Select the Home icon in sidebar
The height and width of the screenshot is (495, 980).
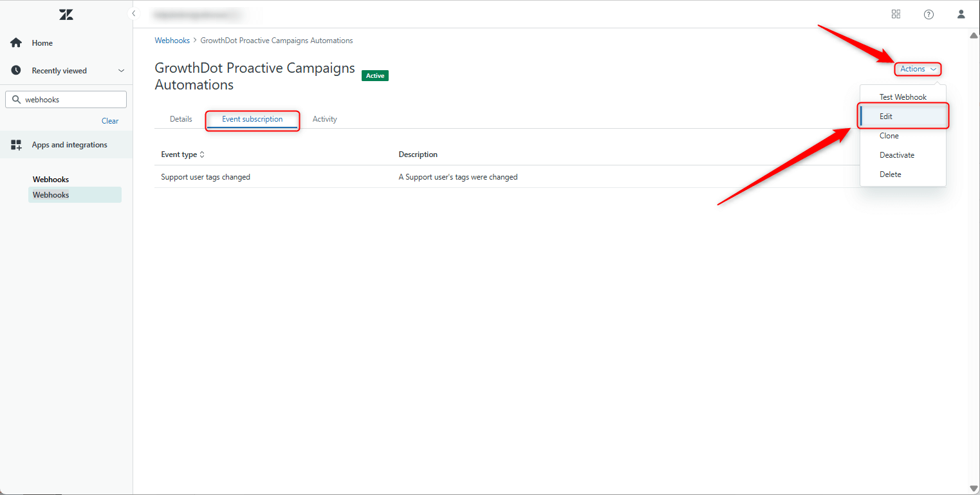16,42
